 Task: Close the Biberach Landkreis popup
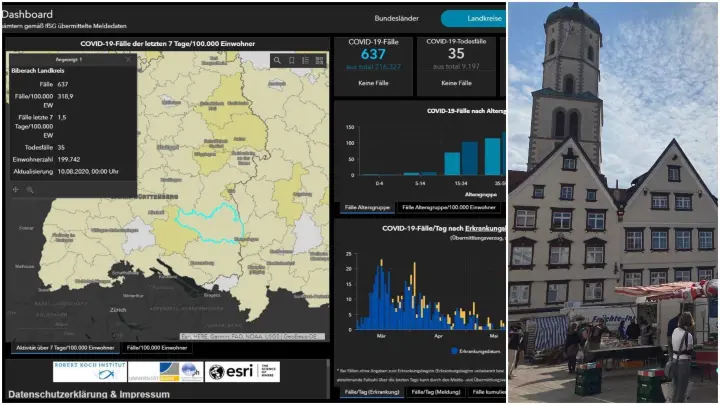point(127,60)
